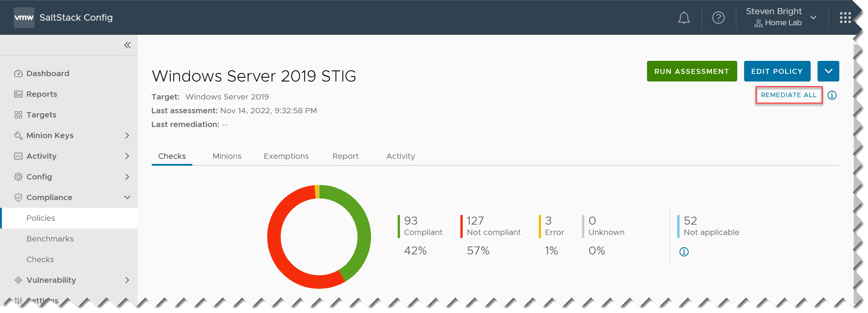868x313 pixels.
Task: Click the info icon under Not applicable
Action: point(684,252)
